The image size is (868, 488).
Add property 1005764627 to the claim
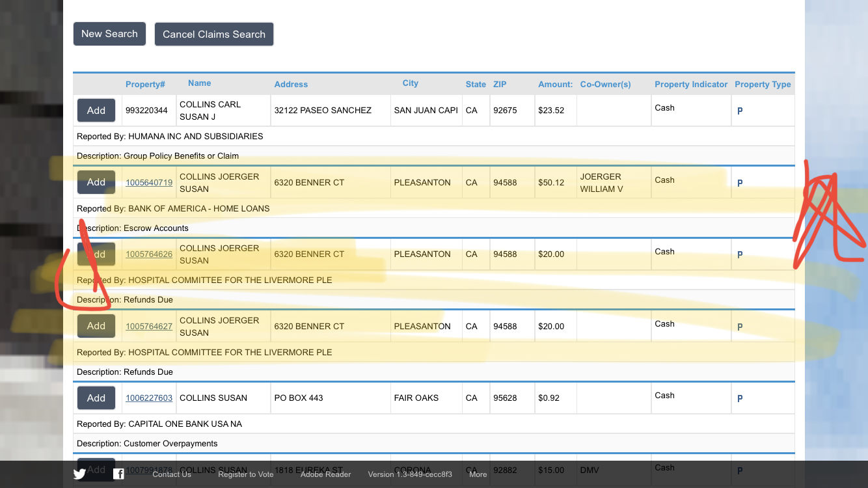(96, 326)
